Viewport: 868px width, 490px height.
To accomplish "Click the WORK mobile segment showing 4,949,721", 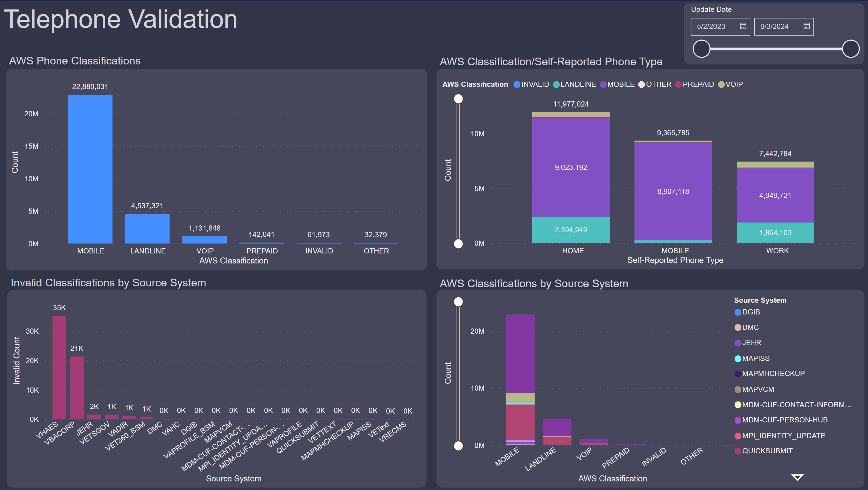I will click(775, 195).
